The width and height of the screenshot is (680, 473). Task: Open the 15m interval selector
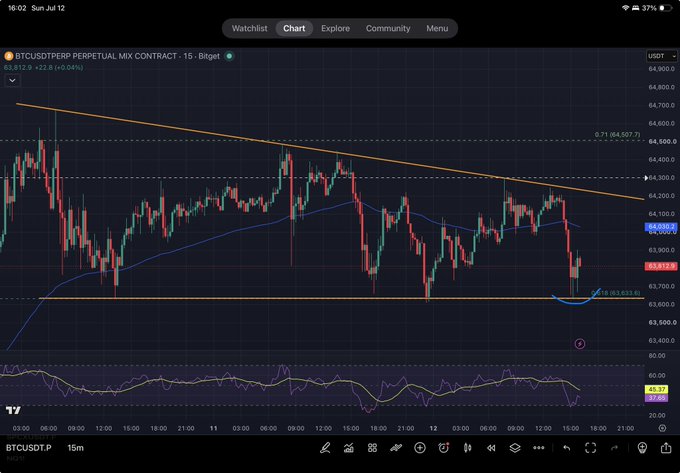coord(75,448)
